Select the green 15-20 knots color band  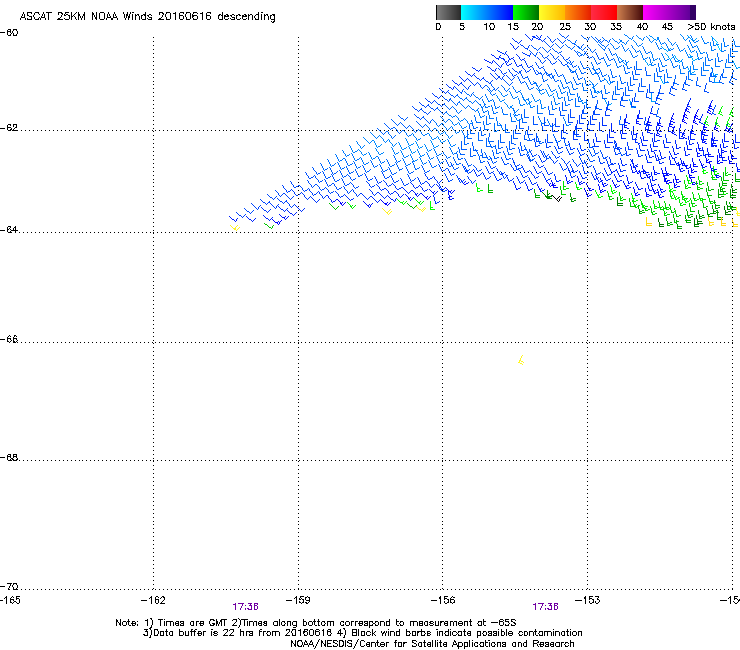click(526, 12)
